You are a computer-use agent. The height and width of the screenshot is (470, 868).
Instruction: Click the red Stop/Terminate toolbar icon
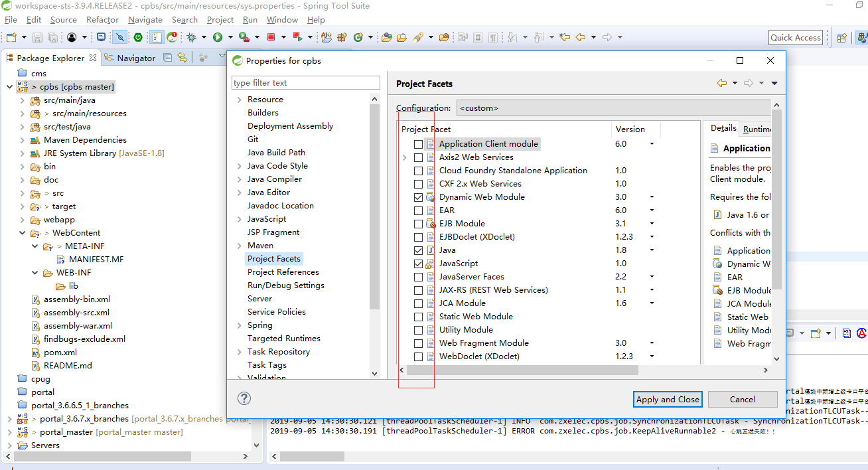(x=271, y=37)
